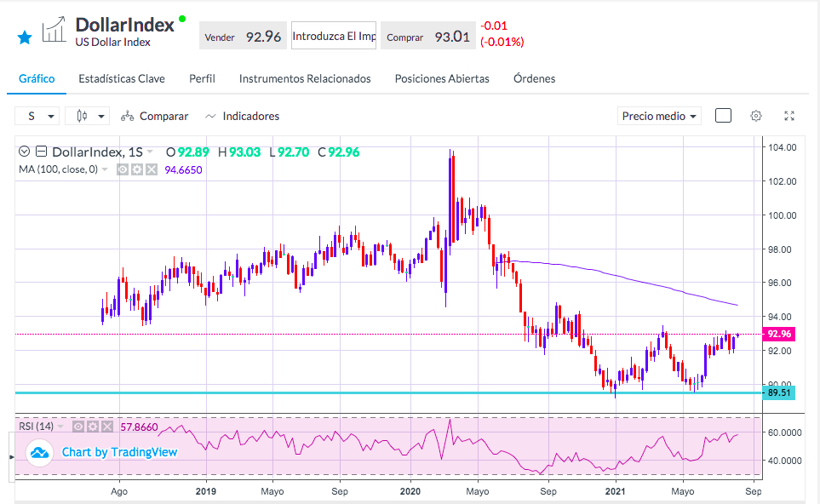Open chart settings gear in the toolbar
Image resolution: width=820 pixels, height=504 pixels.
pos(755,116)
